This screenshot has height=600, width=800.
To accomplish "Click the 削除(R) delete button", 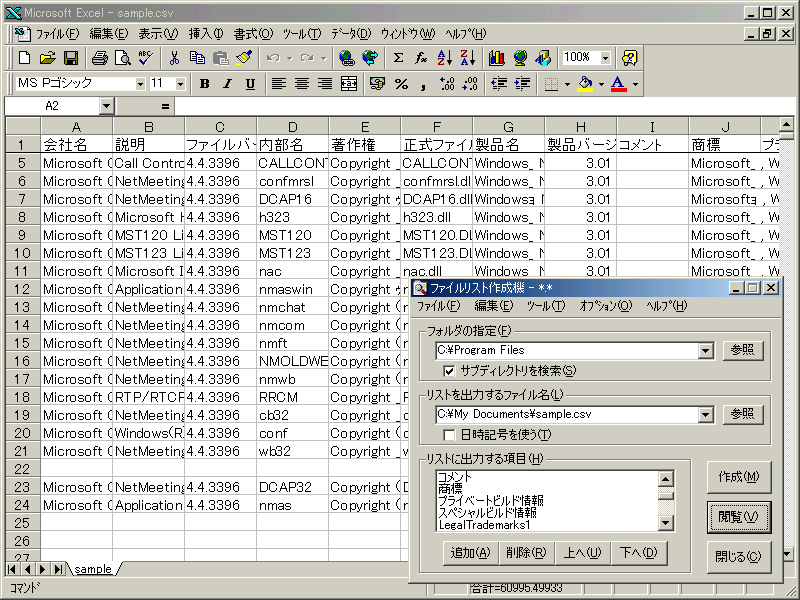I will point(526,553).
